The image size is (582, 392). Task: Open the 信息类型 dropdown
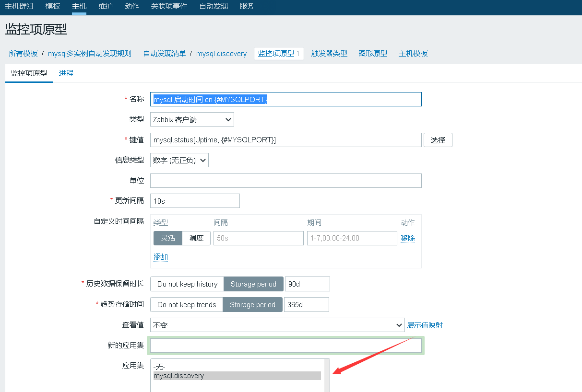coord(179,160)
